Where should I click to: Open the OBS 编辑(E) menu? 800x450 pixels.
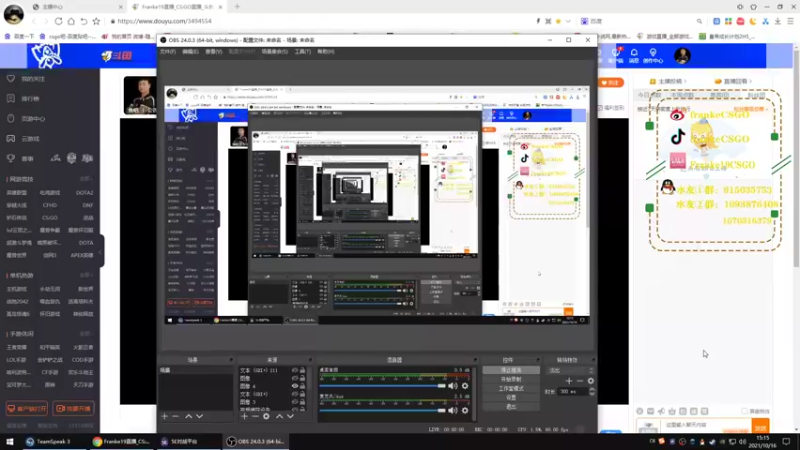point(190,52)
